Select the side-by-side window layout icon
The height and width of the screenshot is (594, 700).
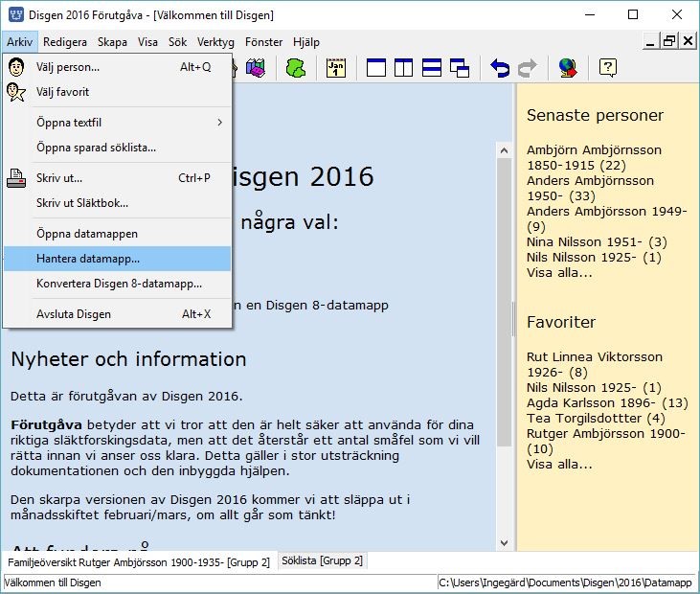point(403,68)
